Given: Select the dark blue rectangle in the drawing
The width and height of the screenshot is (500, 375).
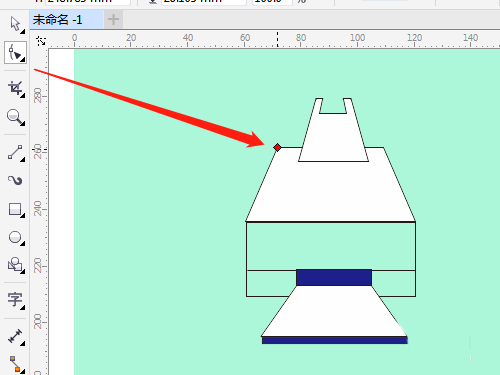Looking at the screenshot, I should [x=334, y=277].
